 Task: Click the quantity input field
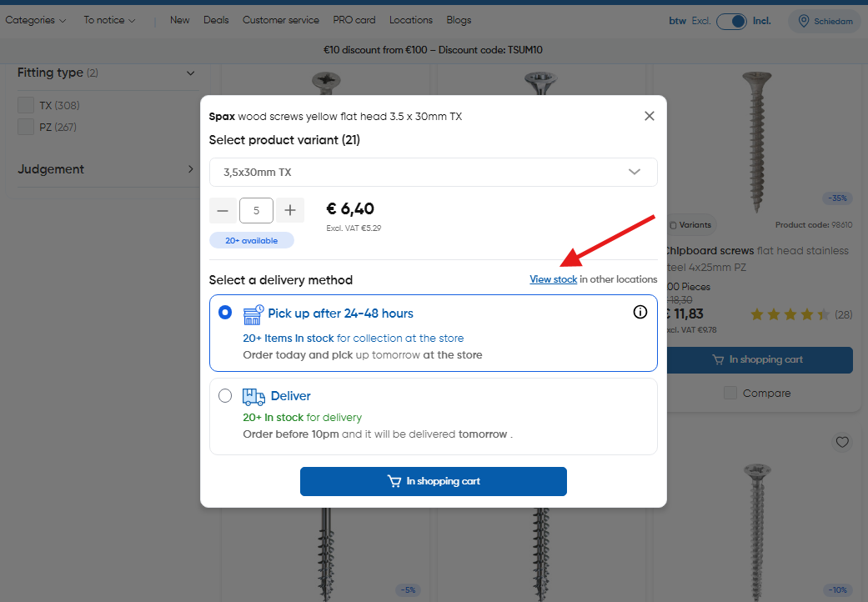[x=256, y=210]
